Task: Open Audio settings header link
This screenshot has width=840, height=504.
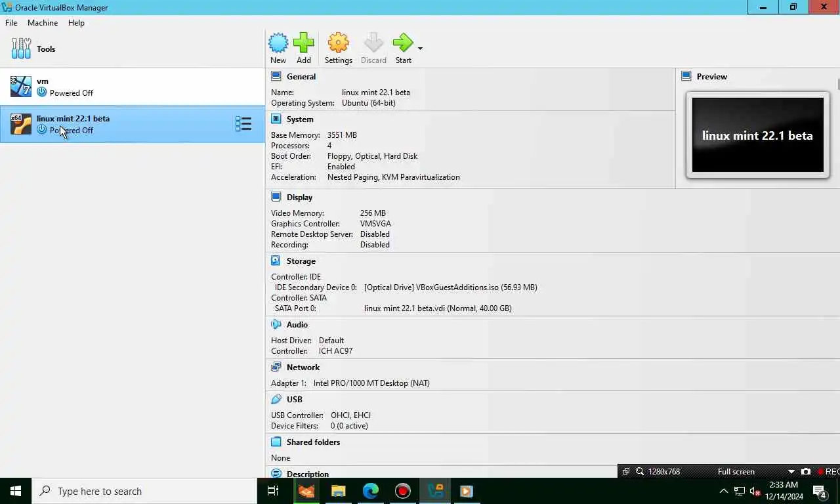Action: [297, 325]
